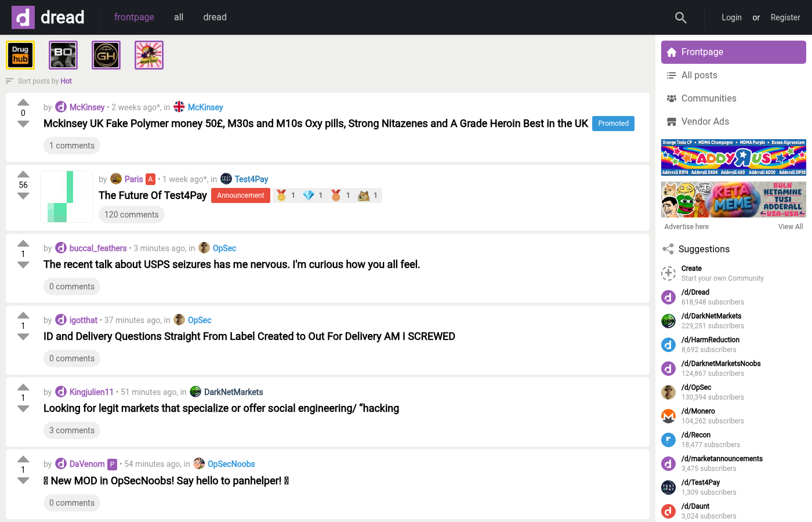Click the /d/Daunt community icon
The width and height of the screenshot is (812, 522).
pos(669,511)
